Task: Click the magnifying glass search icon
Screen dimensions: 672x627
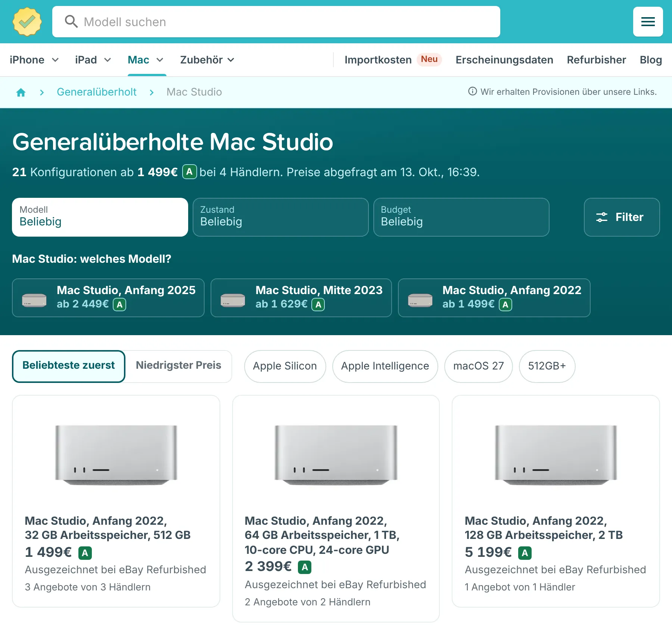Action: [x=71, y=22]
